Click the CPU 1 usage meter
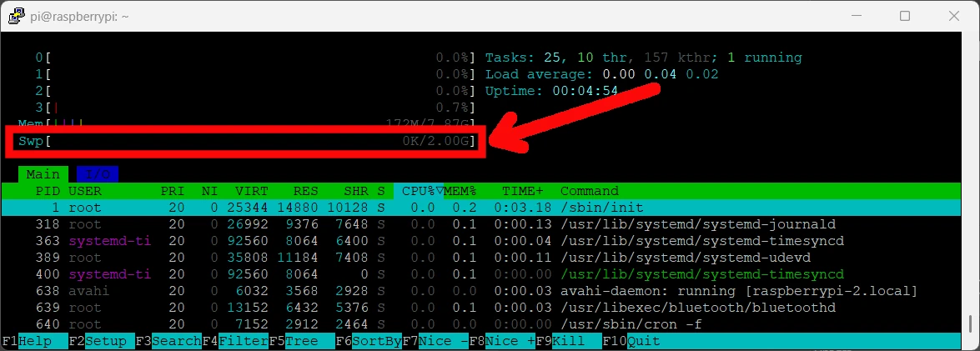 coord(256,74)
